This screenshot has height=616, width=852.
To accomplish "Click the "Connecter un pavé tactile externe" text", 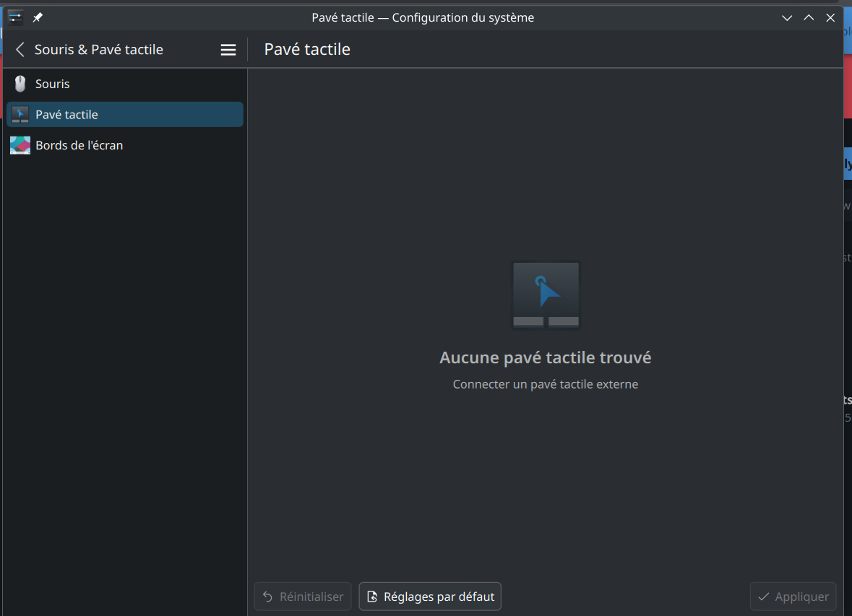I will (546, 384).
